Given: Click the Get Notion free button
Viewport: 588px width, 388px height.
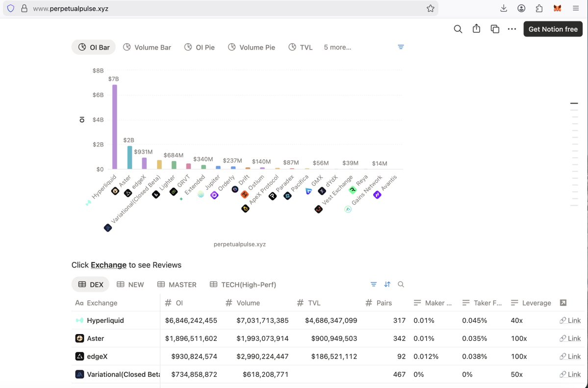Looking at the screenshot, I should 553,28.
